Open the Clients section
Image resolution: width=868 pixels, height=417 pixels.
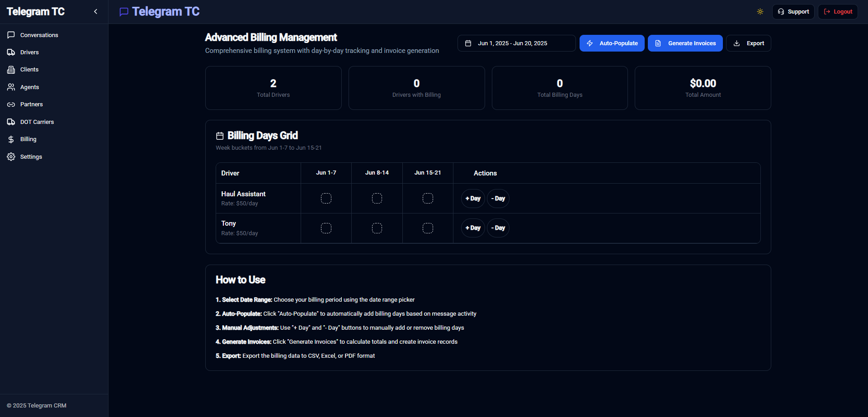29,69
